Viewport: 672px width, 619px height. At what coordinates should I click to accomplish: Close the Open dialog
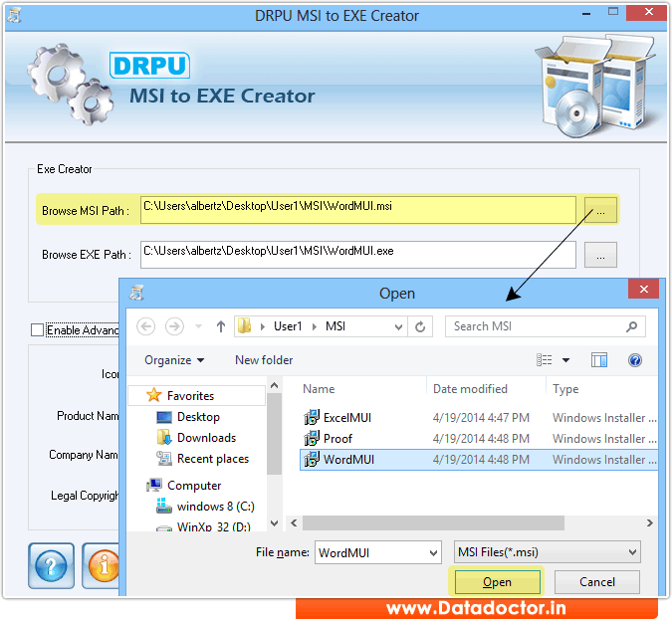tap(644, 290)
